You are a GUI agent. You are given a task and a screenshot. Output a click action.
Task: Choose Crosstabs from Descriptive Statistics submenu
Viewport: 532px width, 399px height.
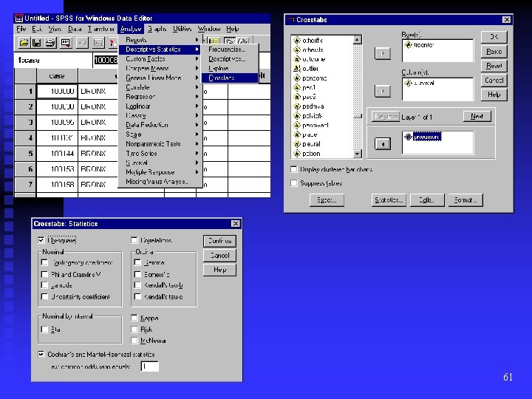click(230, 78)
